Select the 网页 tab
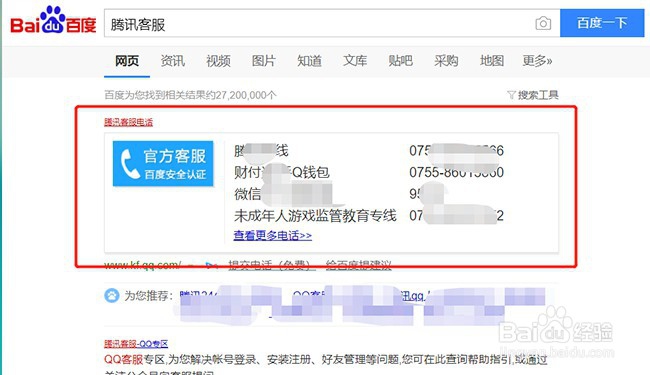Viewport: 650px width, 375px height. click(127, 61)
